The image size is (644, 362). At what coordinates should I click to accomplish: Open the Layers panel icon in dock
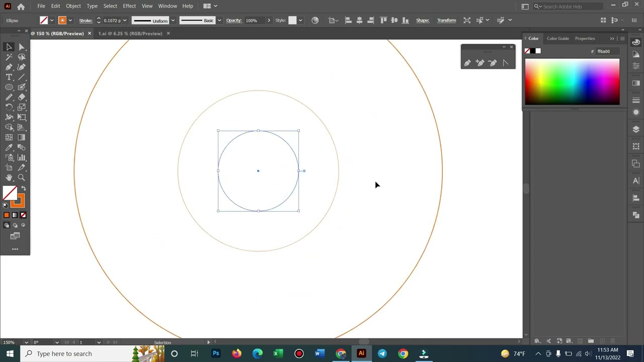click(x=636, y=129)
